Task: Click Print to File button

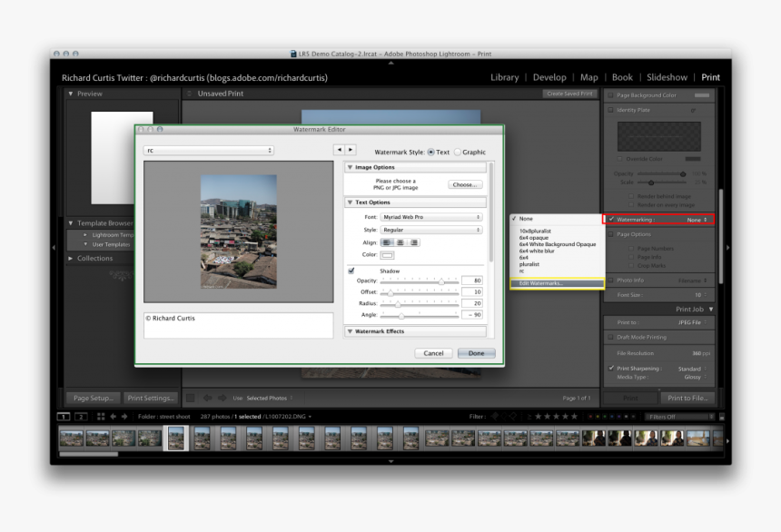Action: 687,398
